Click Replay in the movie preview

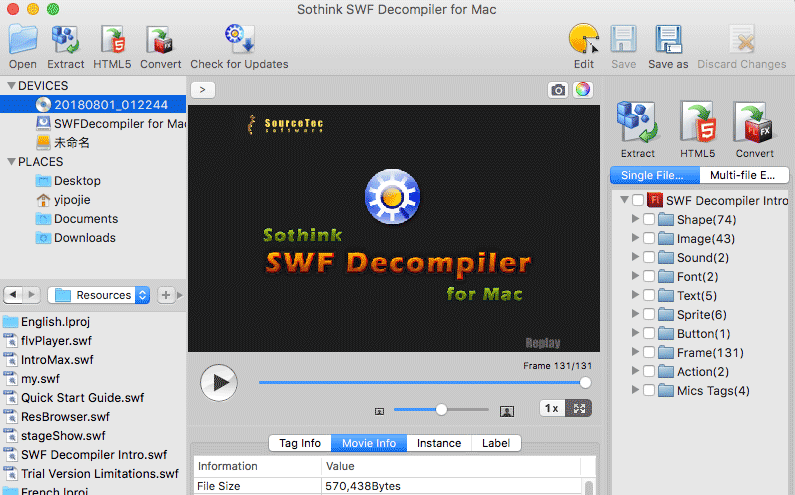click(x=543, y=343)
